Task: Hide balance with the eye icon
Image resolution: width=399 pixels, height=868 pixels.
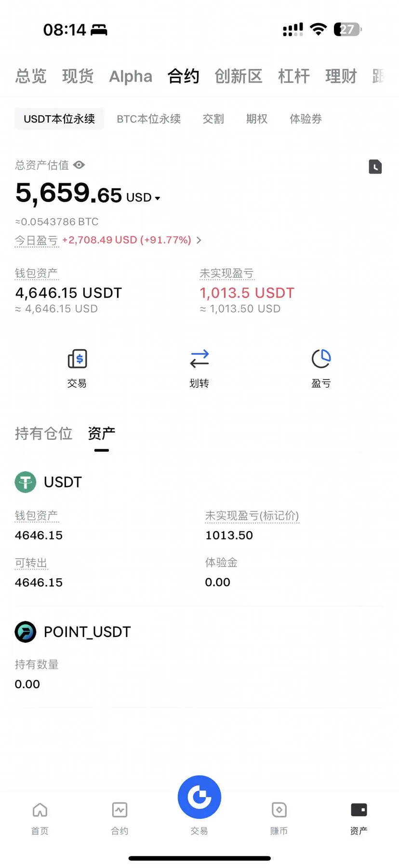Action: point(79,165)
